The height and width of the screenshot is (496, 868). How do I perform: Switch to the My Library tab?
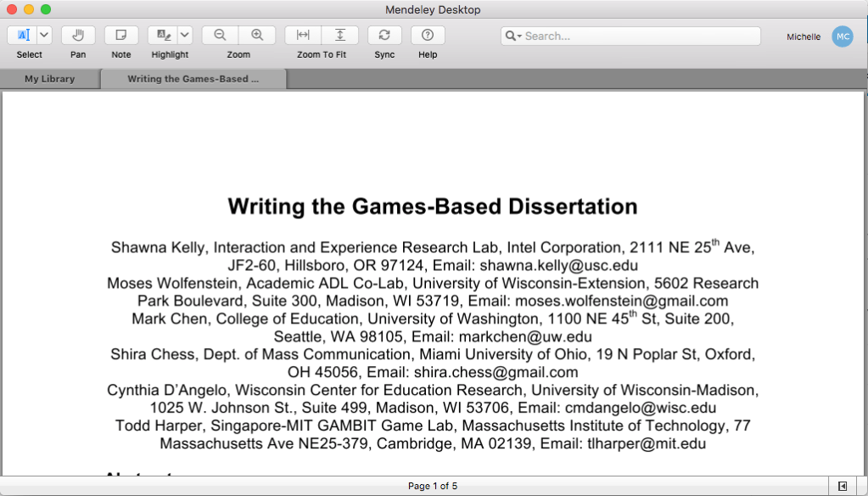point(49,79)
